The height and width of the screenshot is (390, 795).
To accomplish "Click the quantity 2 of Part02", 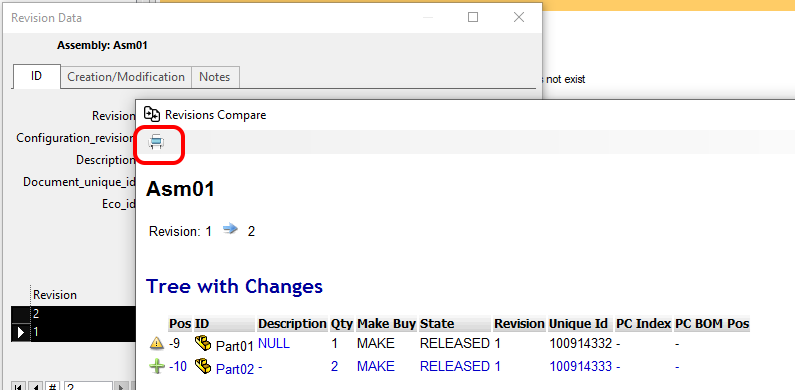I will (335, 366).
